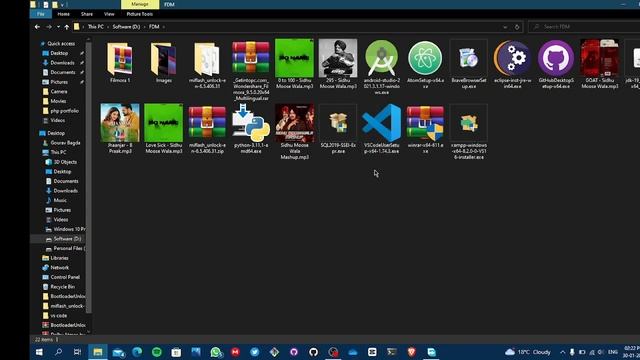Open the Home ribbon tab
This screenshot has width=640, height=360.
tap(63, 14)
